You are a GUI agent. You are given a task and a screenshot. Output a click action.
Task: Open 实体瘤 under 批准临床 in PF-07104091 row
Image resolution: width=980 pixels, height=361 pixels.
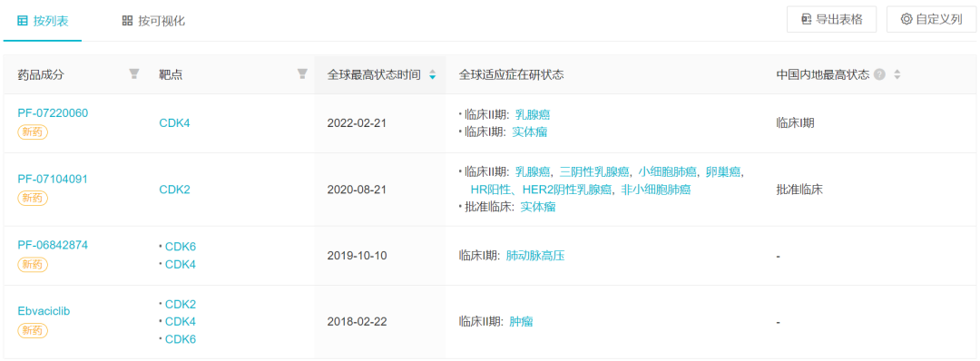(x=538, y=207)
